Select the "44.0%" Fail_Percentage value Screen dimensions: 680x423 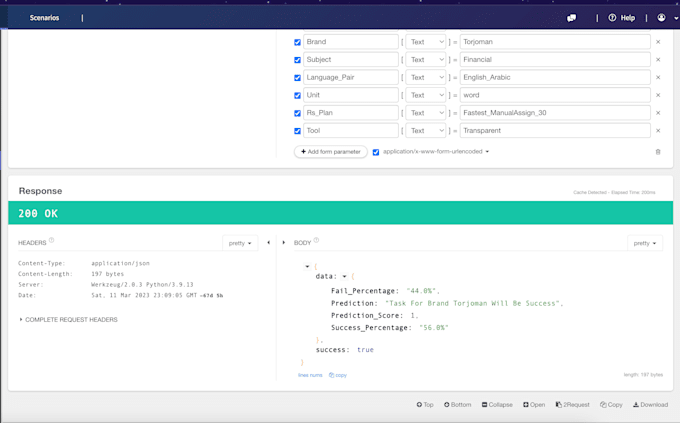(x=422, y=291)
